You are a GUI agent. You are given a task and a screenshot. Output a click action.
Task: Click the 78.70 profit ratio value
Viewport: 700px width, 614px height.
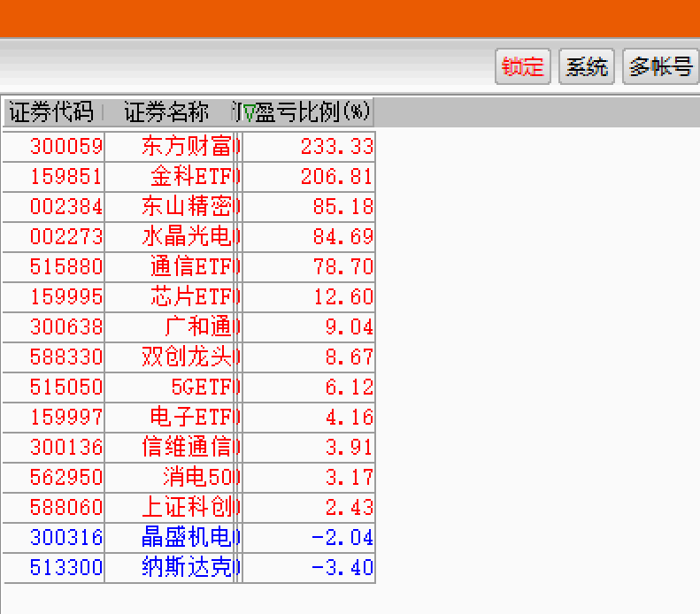(x=343, y=267)
